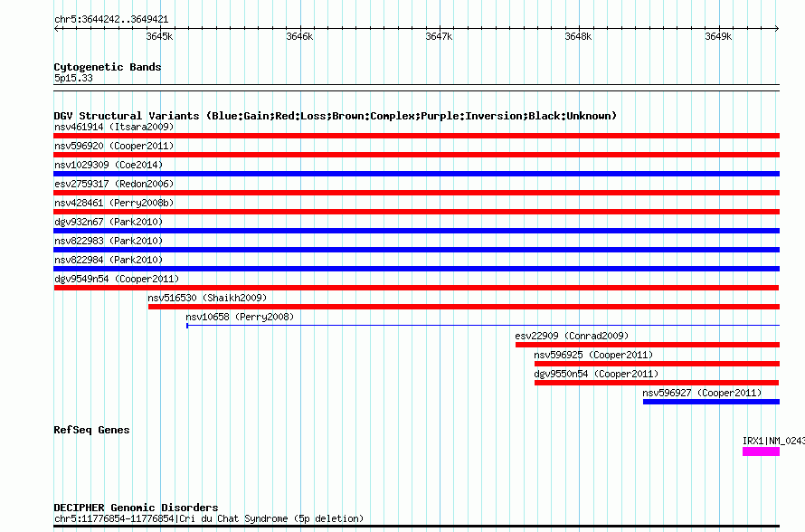Image resolution: width=805 pixels, height=532 pixels.
Task: Click the nsv516530 (Shaikh2009) label
Action: click(207, 298)
